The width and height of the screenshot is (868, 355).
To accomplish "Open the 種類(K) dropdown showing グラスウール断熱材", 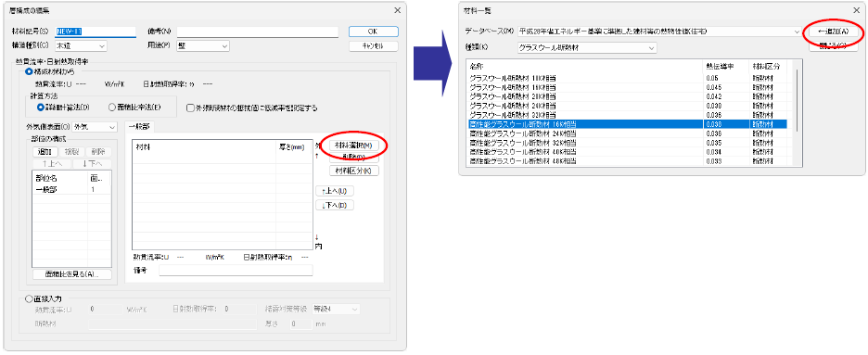I will 588,47.
